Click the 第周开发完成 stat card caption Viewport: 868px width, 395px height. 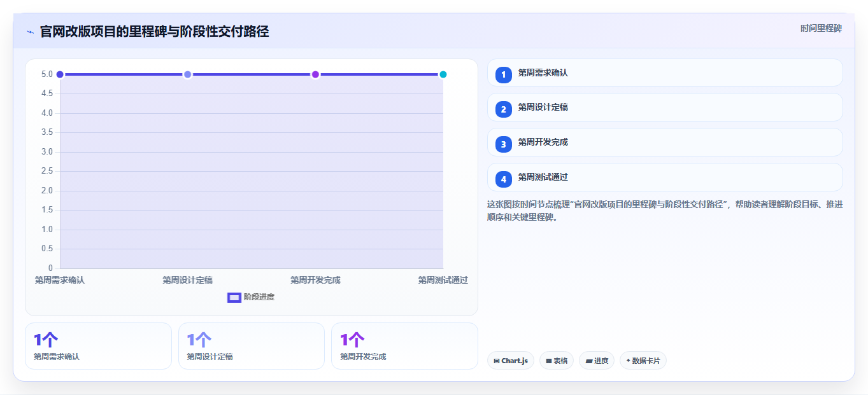[363, 357]
